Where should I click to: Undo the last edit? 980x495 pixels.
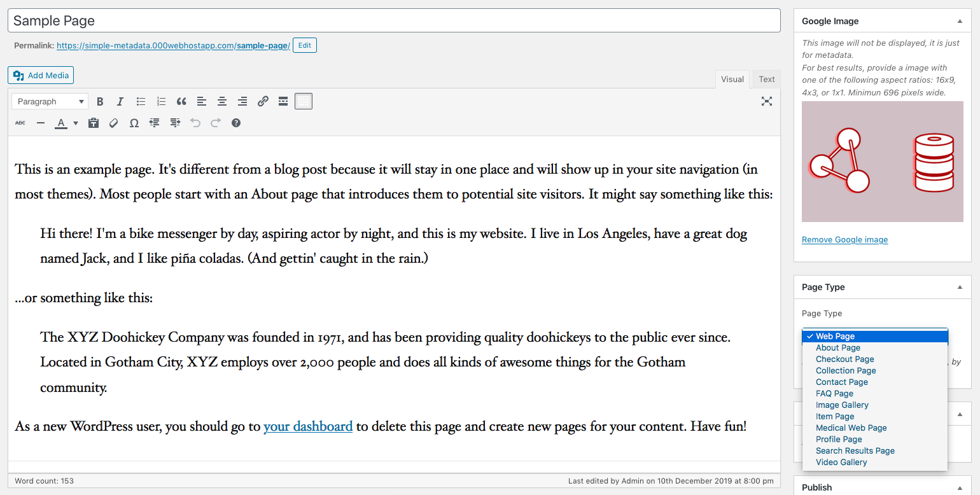pos(195,123)
